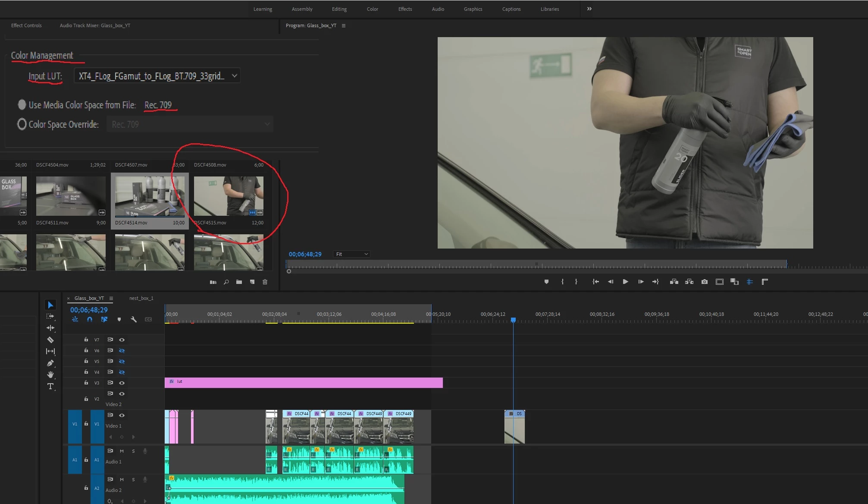Open timeline wrench display settings

[x=134, y=319]
